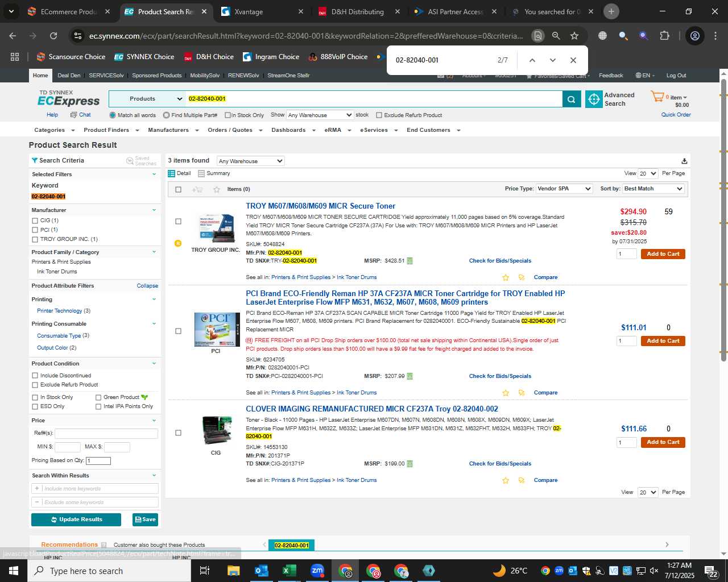728x582 pixels.
Task: Open the Product Finders menu
Action: pos(111,130)
